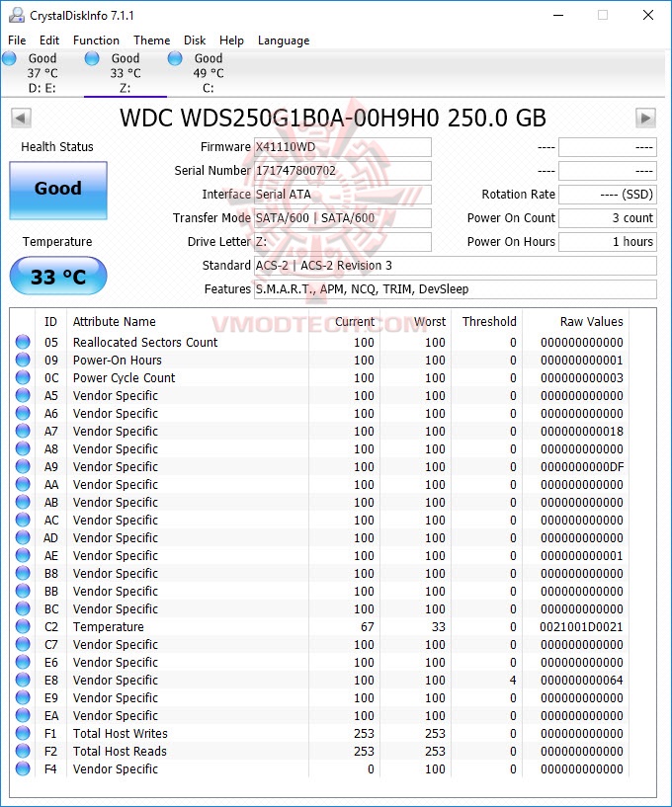Click the Rotation Rate value field
The width and height of the screenshot is (672, 807).
click(608, 195)
